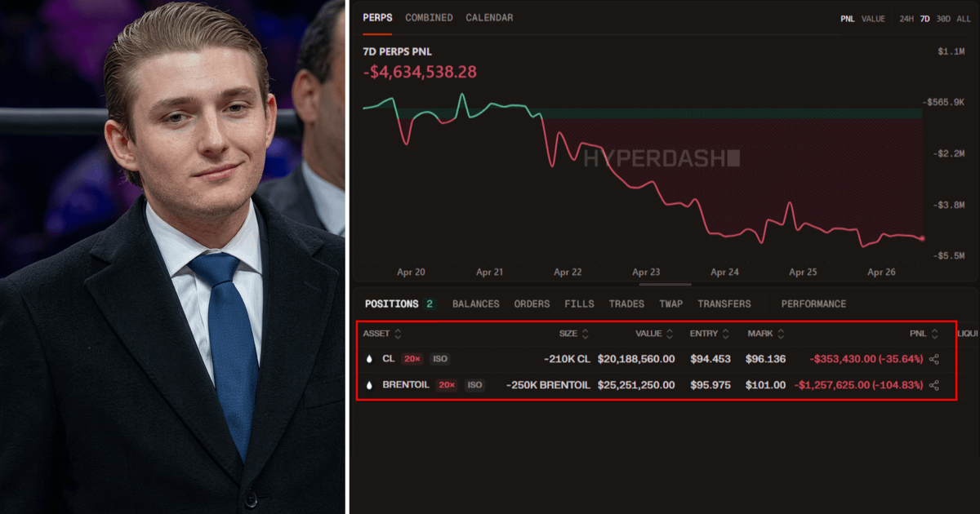Set chart range to 7D
980x514 pixels.
(925, 19)
